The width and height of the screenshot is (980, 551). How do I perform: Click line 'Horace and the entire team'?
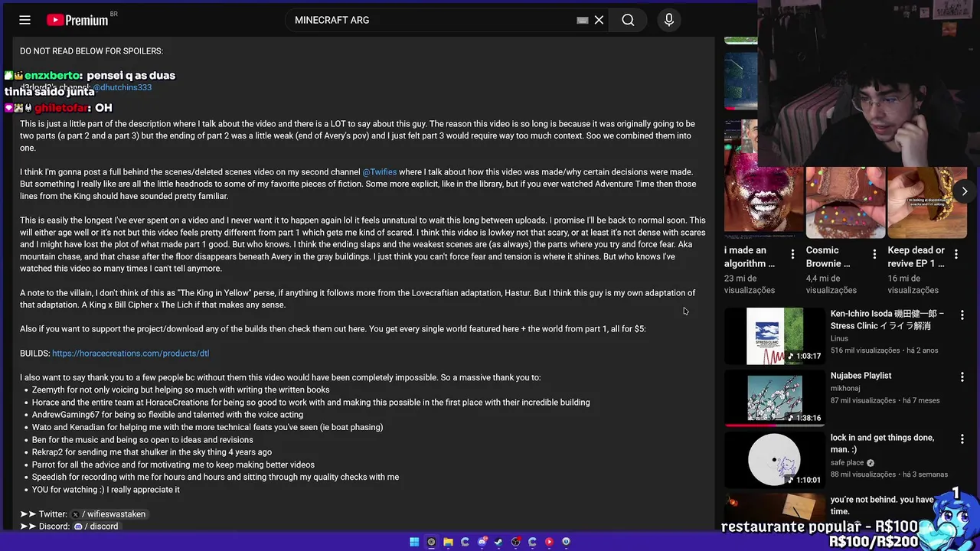pos(311,403)
